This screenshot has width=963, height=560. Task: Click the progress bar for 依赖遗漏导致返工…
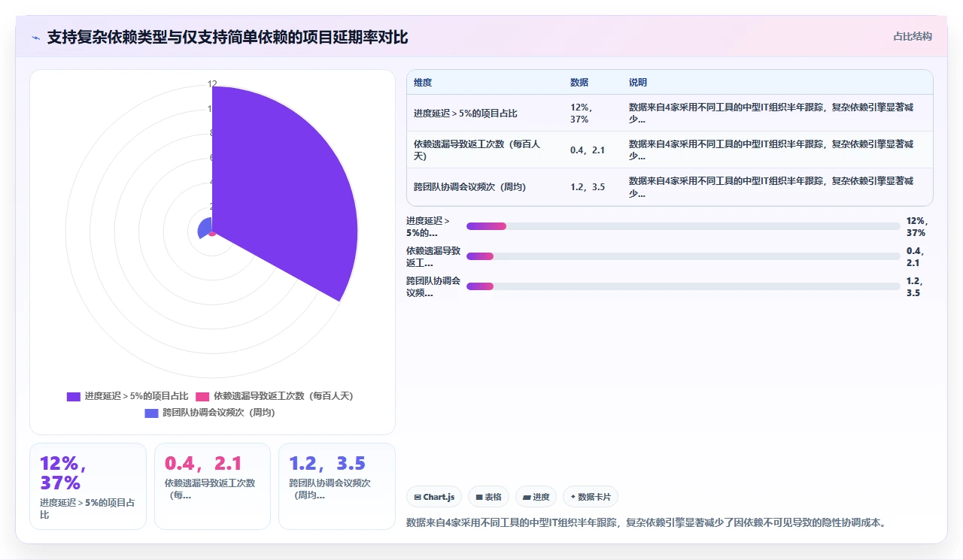[x=683, y=256]
